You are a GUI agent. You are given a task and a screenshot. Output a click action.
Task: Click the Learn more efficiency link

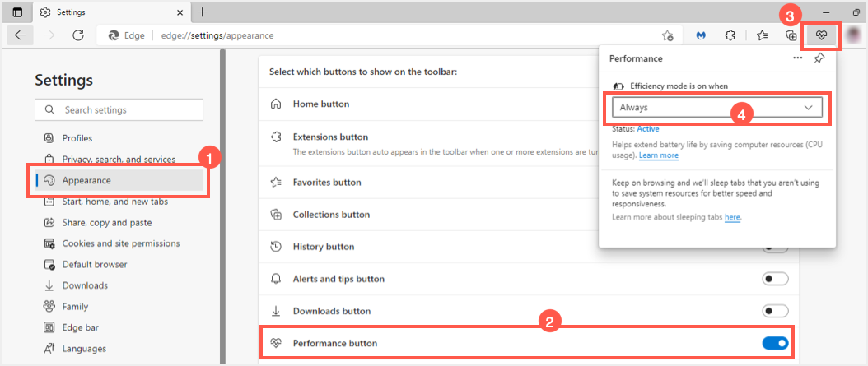[x=659, y=155]
